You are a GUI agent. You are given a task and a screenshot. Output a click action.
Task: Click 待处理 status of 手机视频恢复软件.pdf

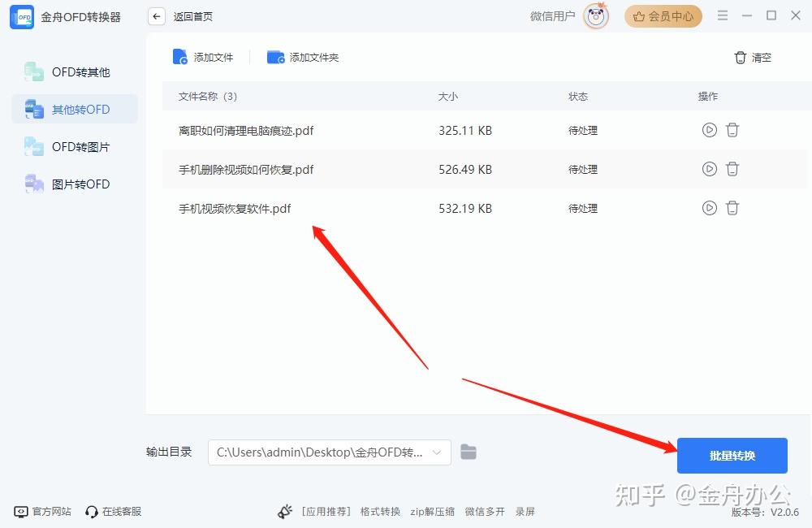(583, 209)
